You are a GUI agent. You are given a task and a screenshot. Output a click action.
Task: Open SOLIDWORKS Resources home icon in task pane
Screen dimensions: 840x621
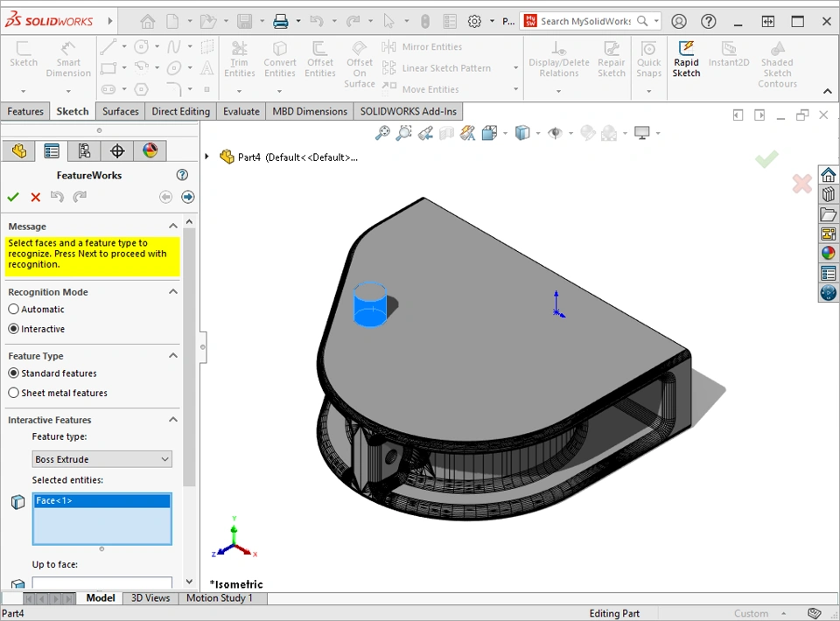829,175
